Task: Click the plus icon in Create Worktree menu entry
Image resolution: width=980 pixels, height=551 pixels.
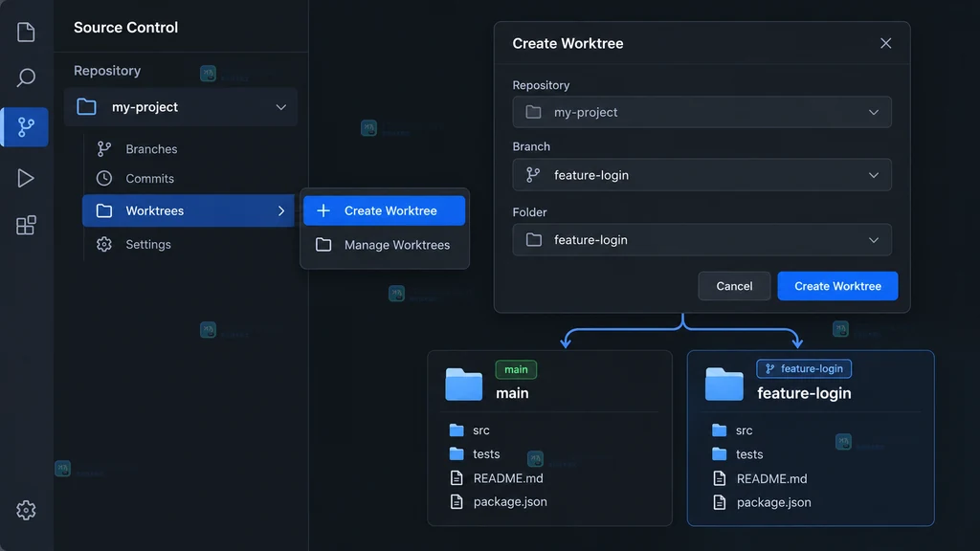Action: (323, 210)
